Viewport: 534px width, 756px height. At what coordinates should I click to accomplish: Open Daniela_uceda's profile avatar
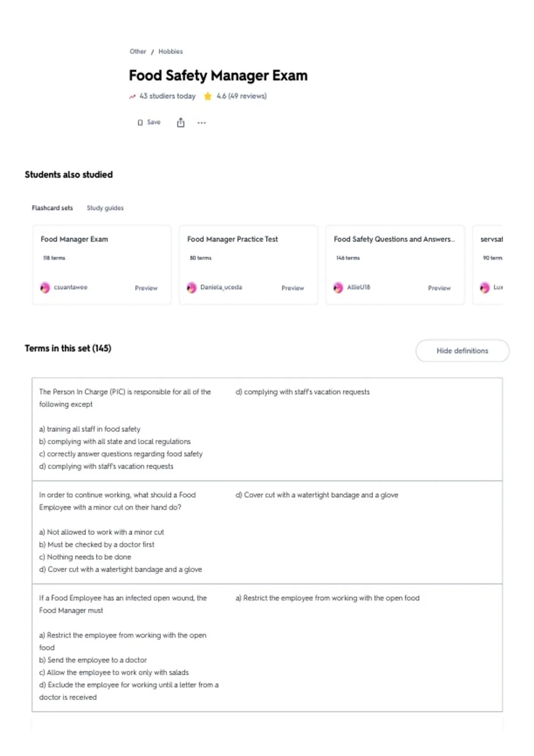[x=192, y=288]
